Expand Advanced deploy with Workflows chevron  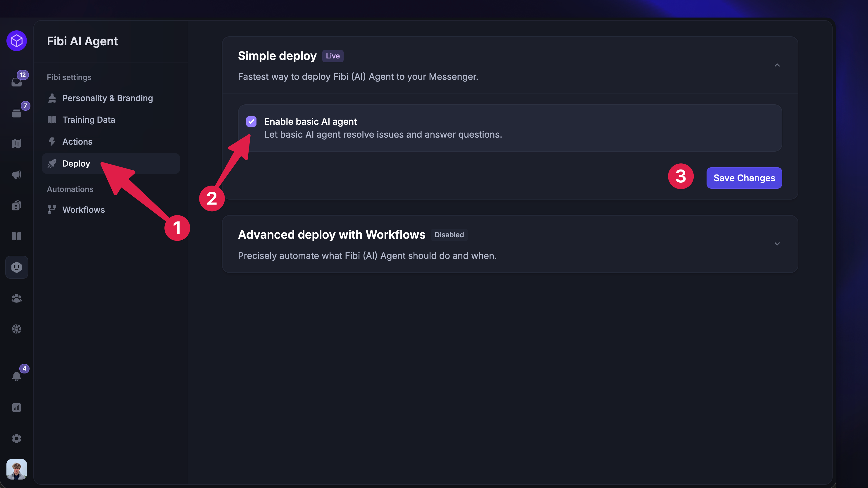pos(777,244)
